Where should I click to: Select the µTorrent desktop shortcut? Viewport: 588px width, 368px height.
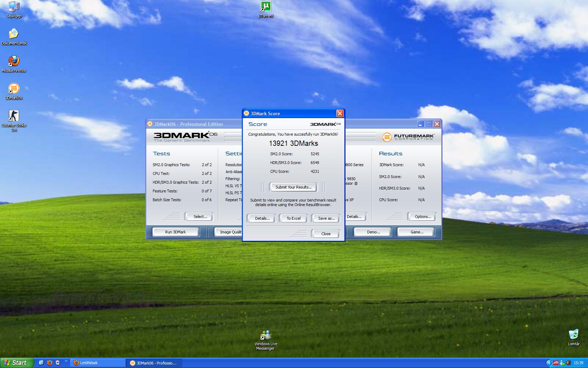click(266, 9)
